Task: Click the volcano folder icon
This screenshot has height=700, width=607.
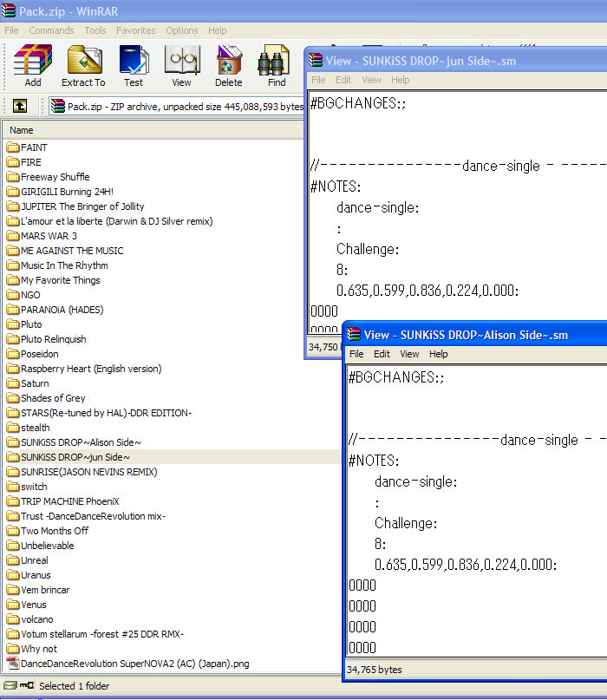Action: 13,619
